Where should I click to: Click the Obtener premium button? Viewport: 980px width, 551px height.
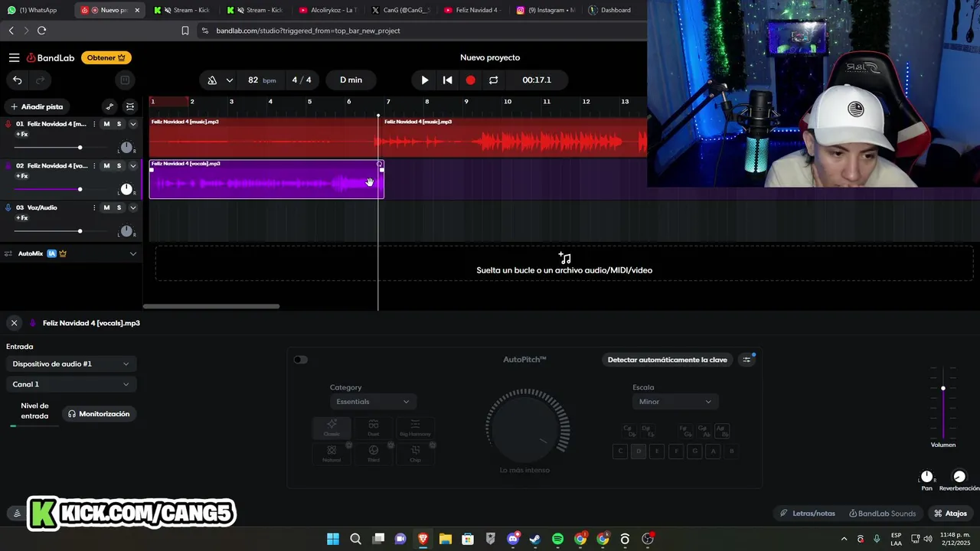tap(106, 57)
